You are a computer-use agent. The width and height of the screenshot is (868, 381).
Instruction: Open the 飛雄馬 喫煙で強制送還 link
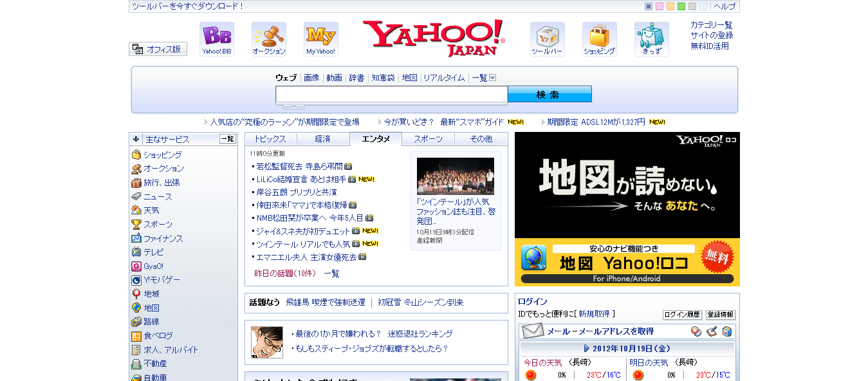point(326,302)
